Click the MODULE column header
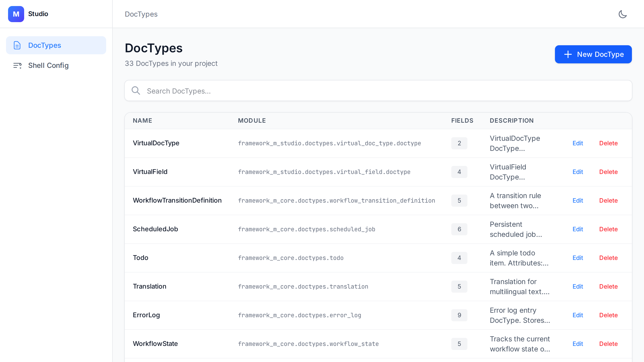This screenshot has height=362, width=644. [252, 121]
